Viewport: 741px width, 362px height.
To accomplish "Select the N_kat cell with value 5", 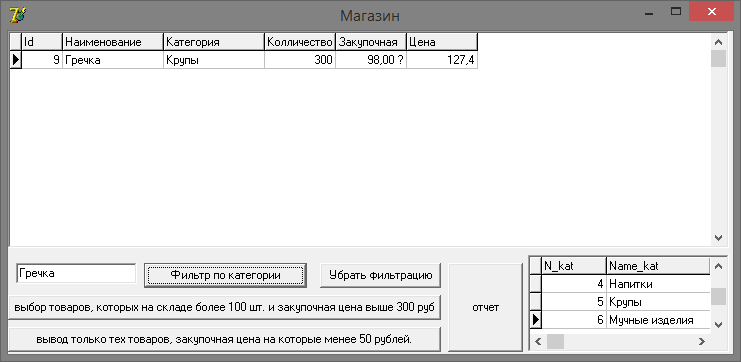I will (x=574, y=302).
